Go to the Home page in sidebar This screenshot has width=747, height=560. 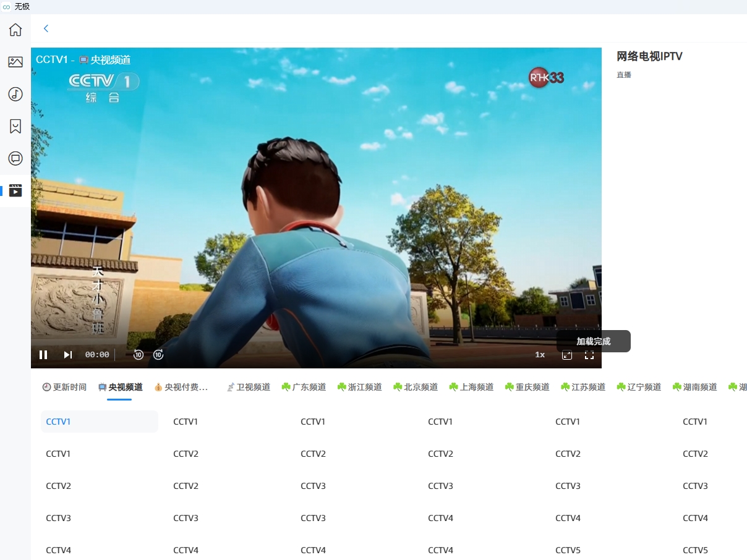[15, 30]
